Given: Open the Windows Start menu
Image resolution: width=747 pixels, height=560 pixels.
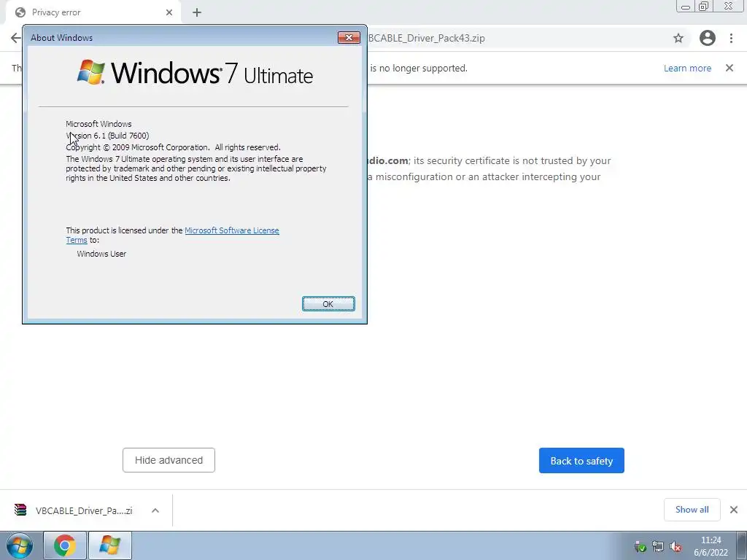Looking at the screenshot, I should pyautogui.click(x=20, y=545).
